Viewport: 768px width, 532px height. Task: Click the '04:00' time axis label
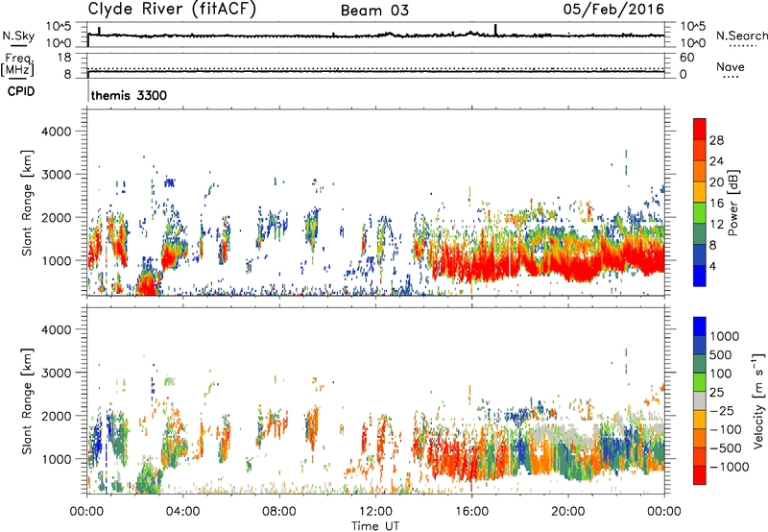(182, 512)
